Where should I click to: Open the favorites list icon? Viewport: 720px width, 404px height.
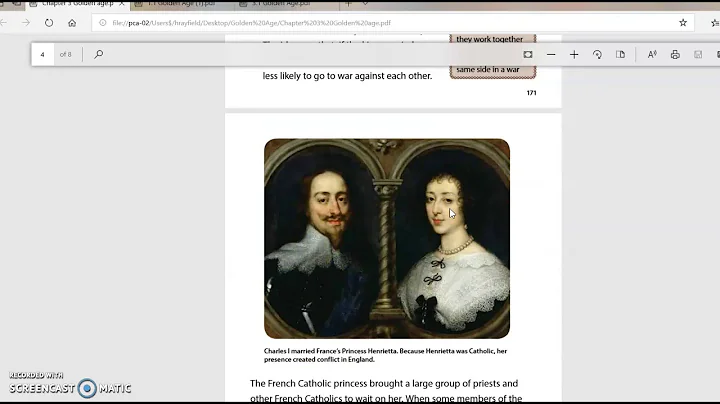point(715,23)
